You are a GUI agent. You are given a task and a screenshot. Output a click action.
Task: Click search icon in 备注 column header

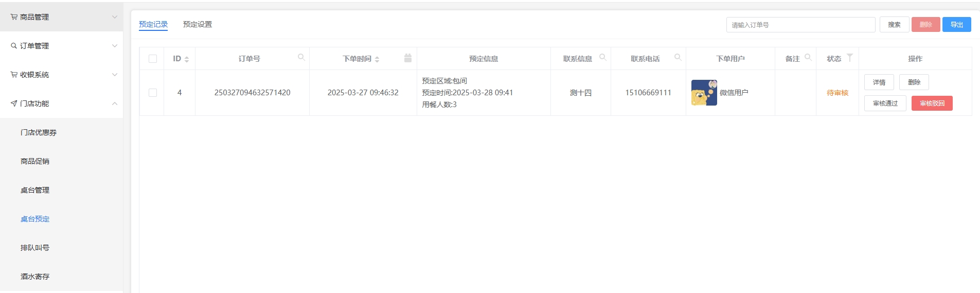tap(808, 57)
